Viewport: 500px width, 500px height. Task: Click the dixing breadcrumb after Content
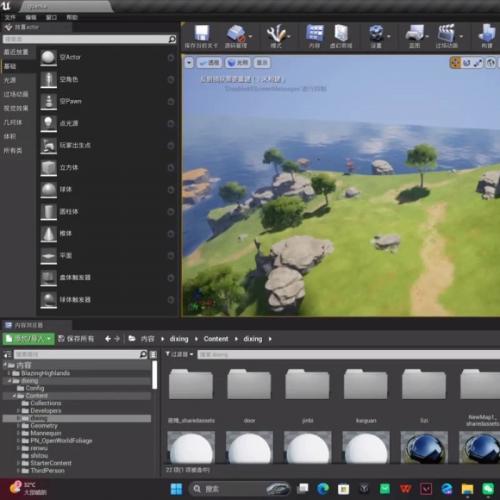tap(252, 339)
